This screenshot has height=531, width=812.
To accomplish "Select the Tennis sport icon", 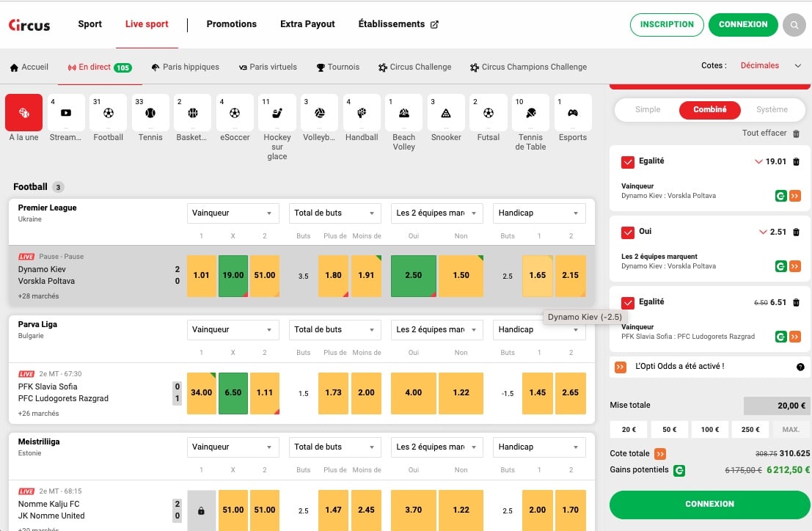I will [x=150, y=113].
